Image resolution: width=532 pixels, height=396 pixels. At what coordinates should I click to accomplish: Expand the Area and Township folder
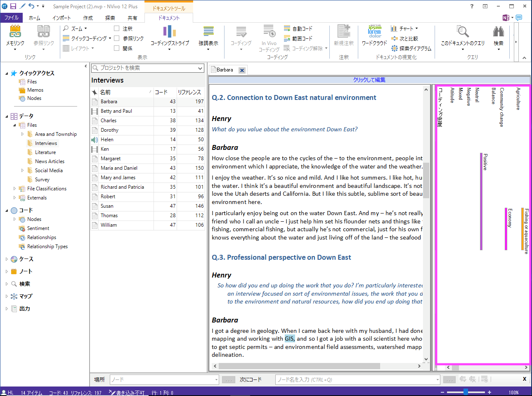click(22, 134)
